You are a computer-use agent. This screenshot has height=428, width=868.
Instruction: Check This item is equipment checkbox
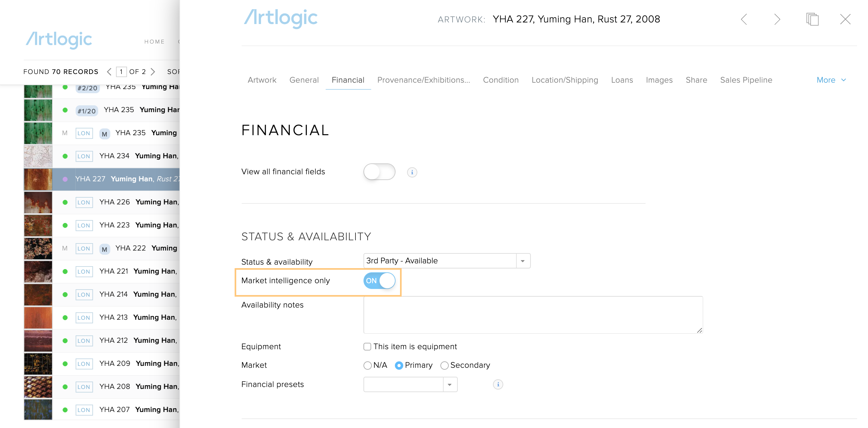367,347
